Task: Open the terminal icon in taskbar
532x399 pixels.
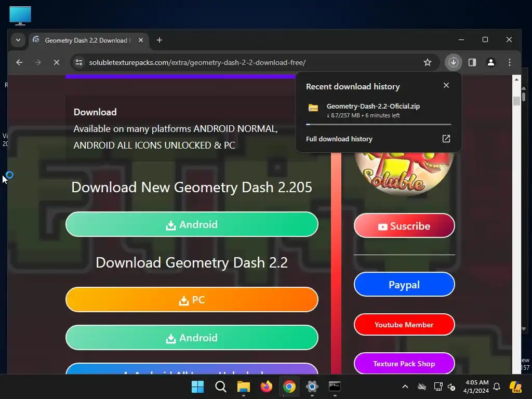Action: coord(335,387)
